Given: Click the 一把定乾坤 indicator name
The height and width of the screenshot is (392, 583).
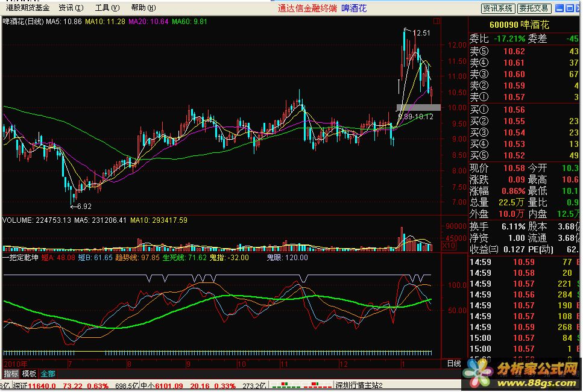Looking at the screenshot, I should pos(20,258).
